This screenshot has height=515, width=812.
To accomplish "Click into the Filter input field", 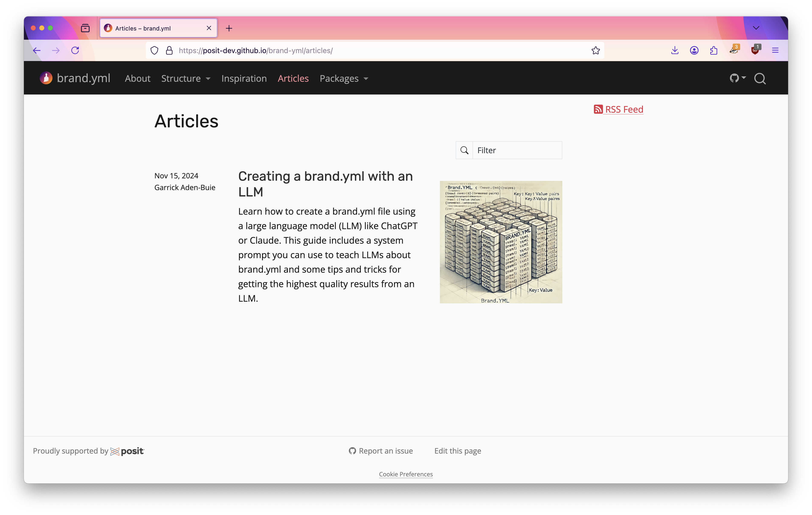I will pos(517,150).
